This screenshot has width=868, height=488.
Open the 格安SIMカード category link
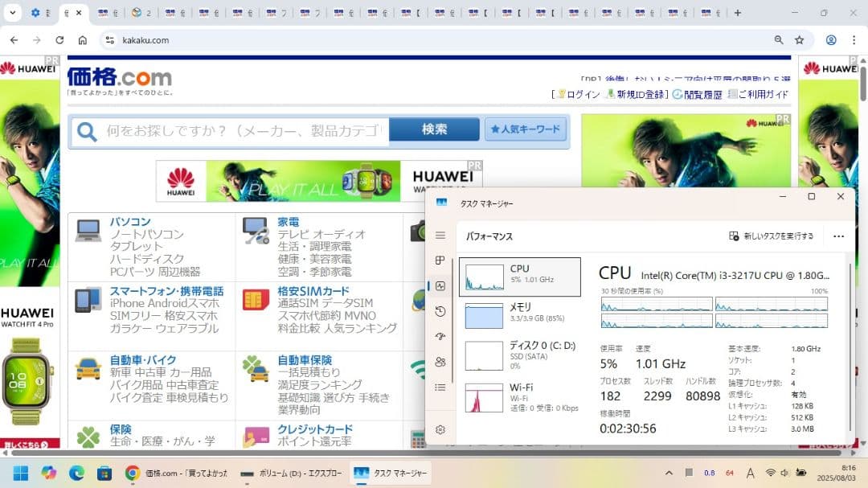313,291
